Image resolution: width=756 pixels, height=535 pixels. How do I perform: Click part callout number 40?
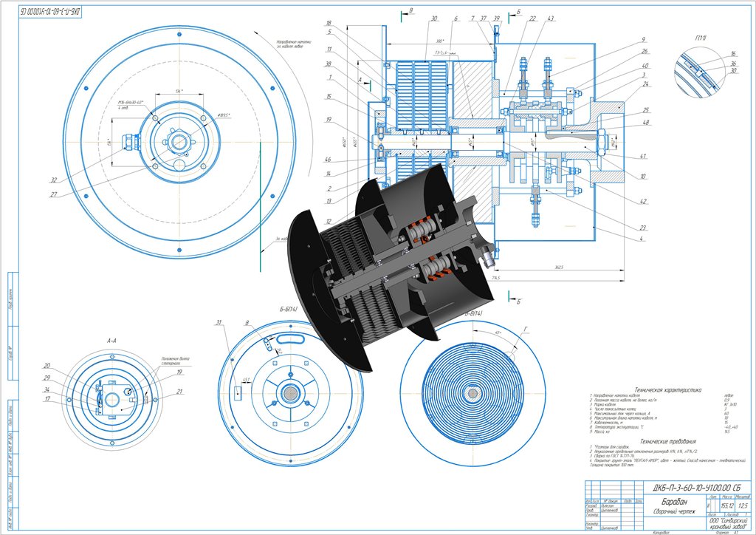pos(645,65)
